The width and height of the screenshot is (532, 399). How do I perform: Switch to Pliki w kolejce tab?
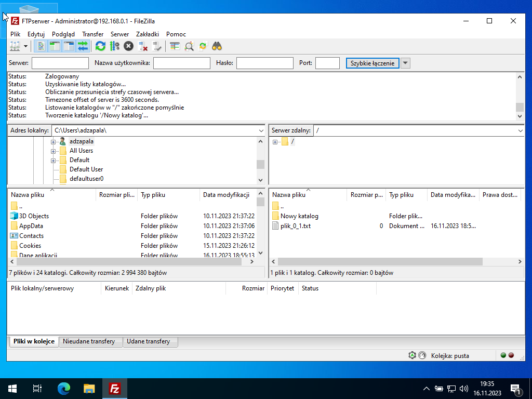(x=34, y=341)
